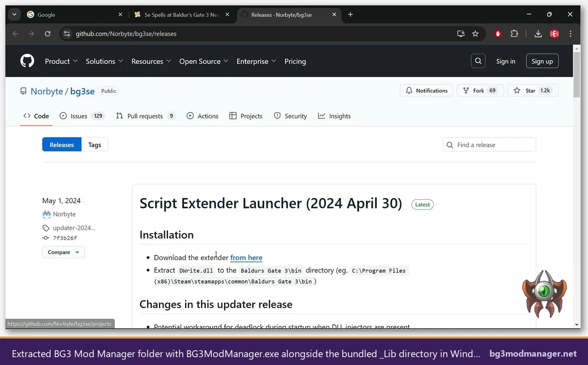Open the Chrome profile avatar

(x=554, y=34)
